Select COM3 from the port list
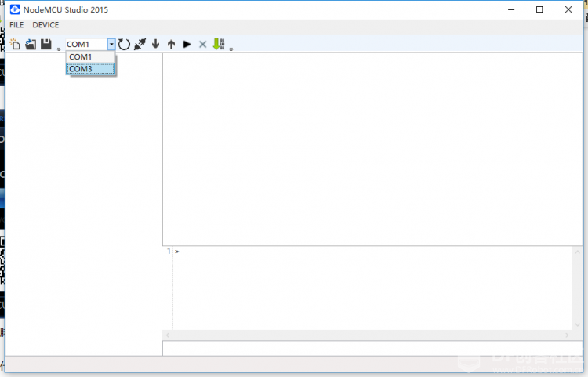The image size is (588, 377). coord(90,69)
